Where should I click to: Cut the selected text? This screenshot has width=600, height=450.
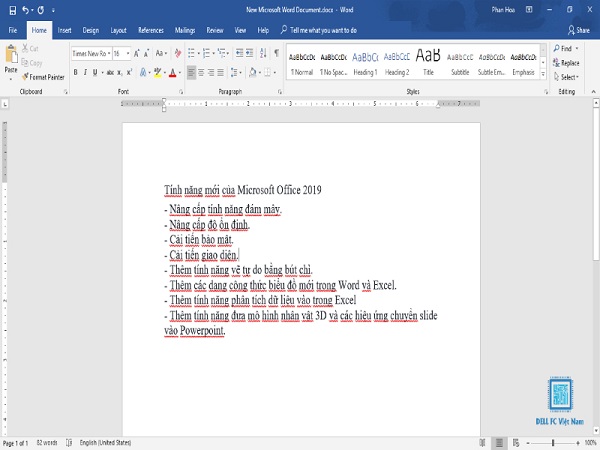30,49
